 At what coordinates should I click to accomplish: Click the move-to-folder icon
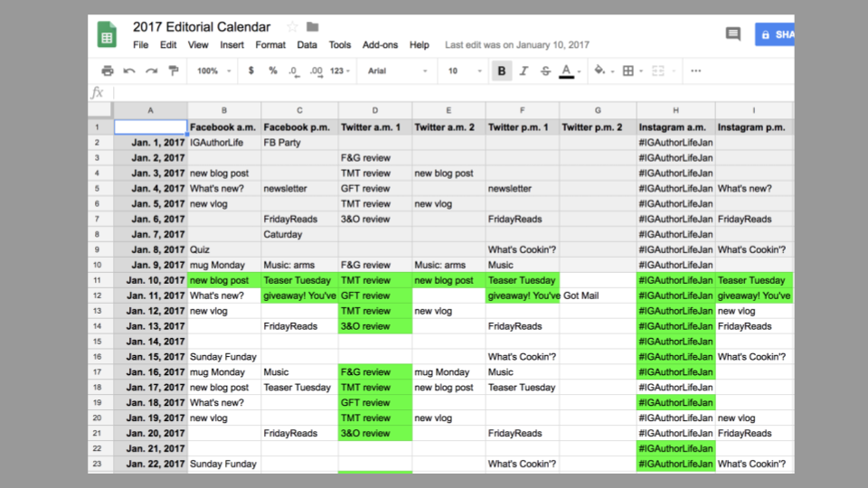pyautogui.click(x=313, y=26)
